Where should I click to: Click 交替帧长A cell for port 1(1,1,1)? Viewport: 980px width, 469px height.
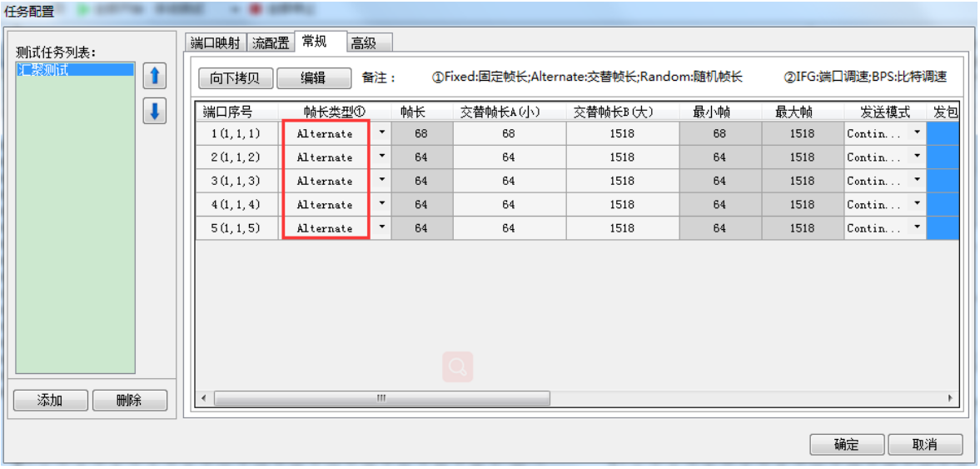click(509, 133)
